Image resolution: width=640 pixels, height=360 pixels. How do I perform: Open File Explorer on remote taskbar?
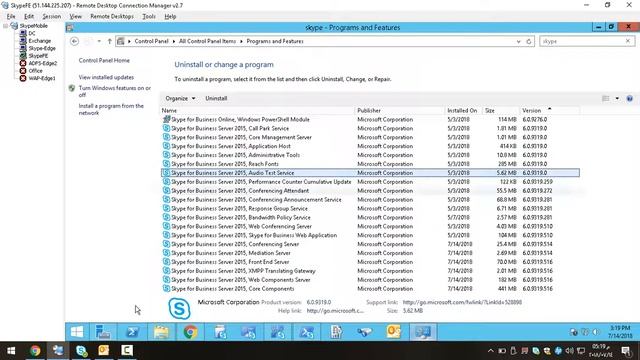click(161, 332)
